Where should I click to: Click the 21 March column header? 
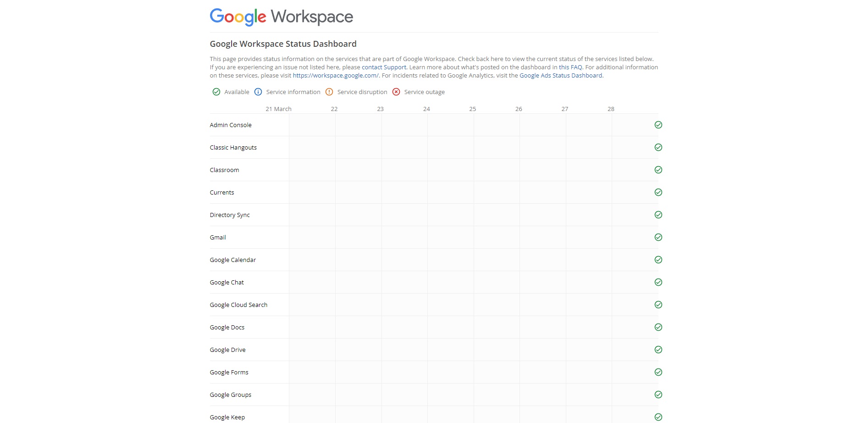click(278, 109)
